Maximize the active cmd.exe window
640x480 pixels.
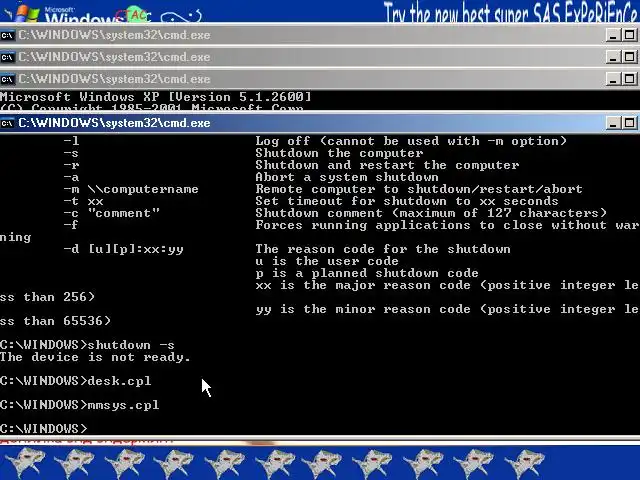click(x=629, y=123)
